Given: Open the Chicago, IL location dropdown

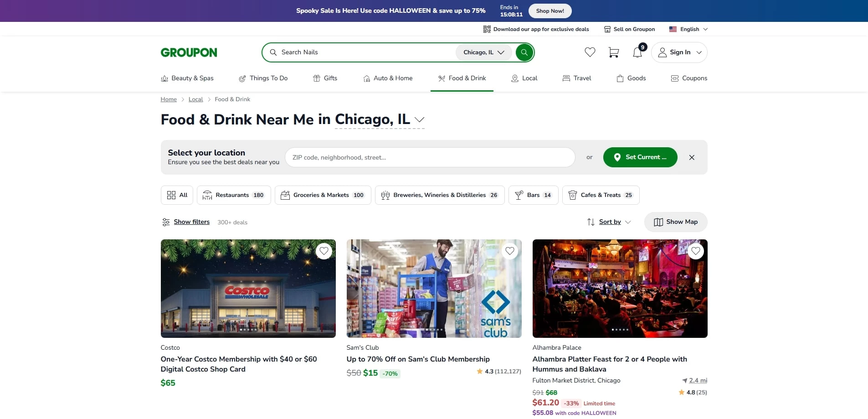Looking at the screenshot, I should pyautogui.click(x=483, y=52).
